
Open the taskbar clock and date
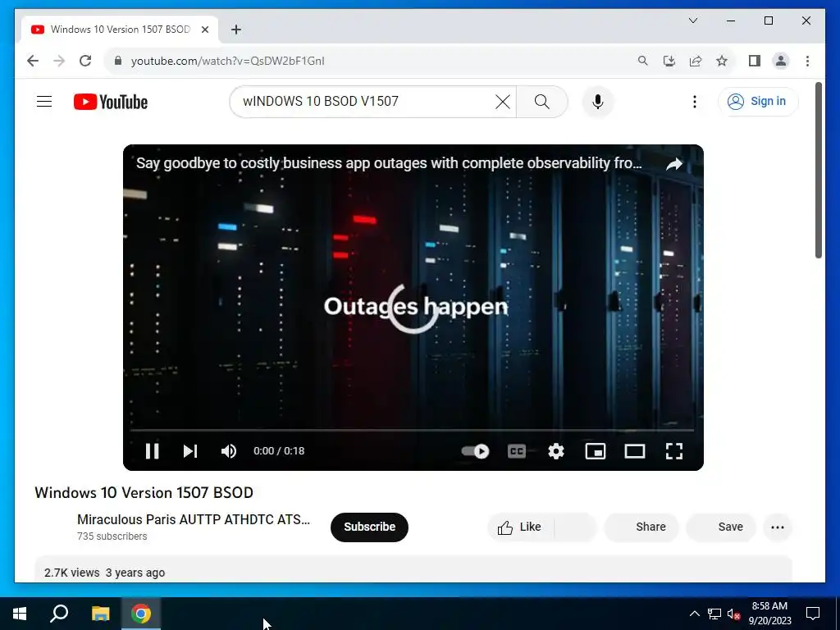(x=769, y=614)
